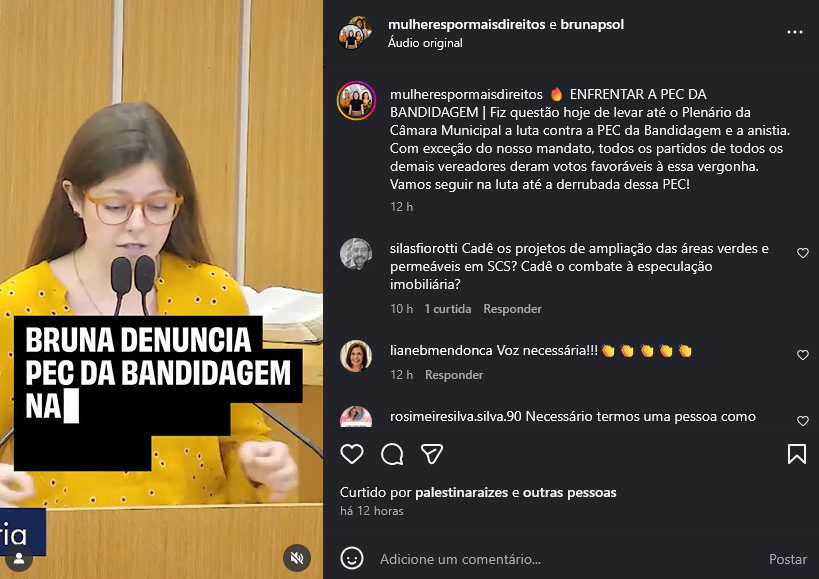Show tagged people on the video
819x579 pixels.
point(19,559)
